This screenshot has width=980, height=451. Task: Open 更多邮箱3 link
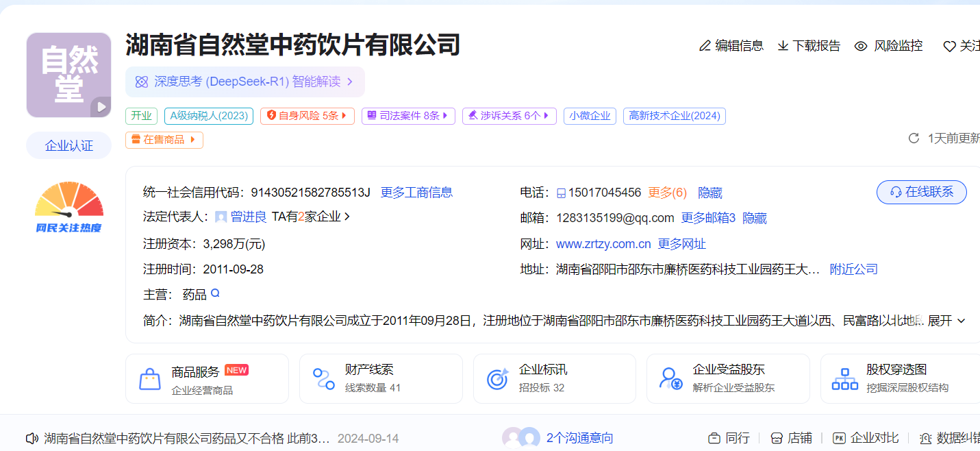708,218
